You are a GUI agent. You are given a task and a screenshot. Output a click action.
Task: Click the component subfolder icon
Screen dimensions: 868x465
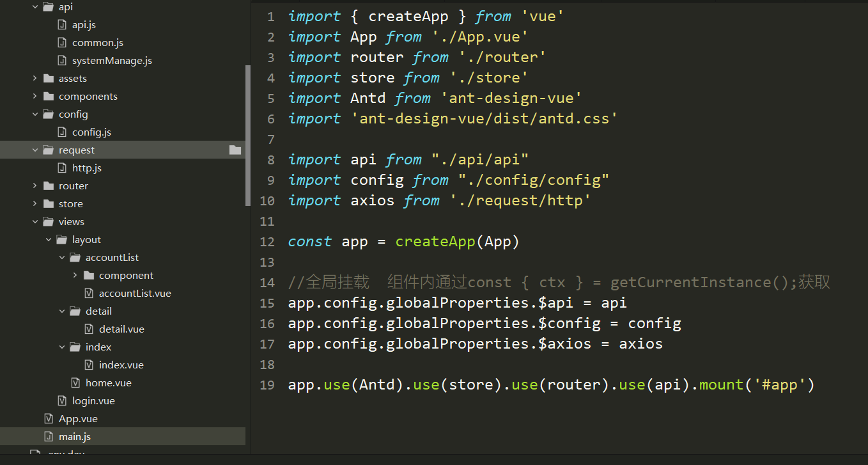click(88, 276)
